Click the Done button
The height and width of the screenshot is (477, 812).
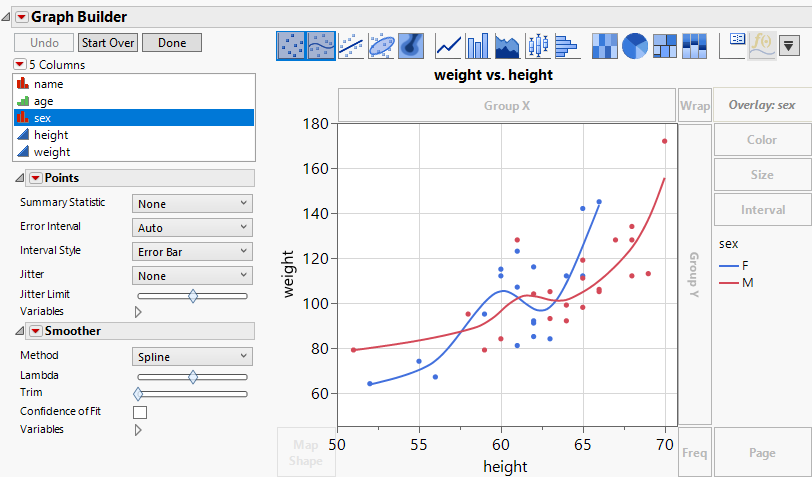tap(171, 43)
